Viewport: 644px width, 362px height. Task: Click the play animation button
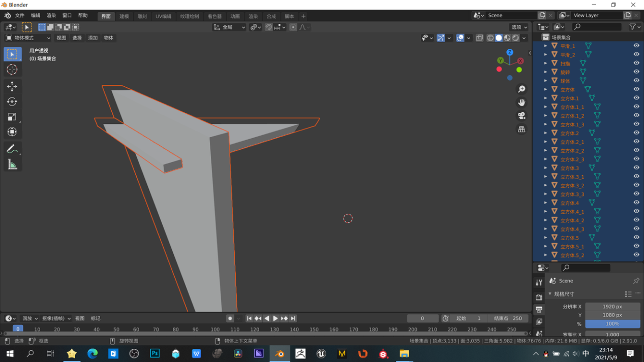click(275, 318)
